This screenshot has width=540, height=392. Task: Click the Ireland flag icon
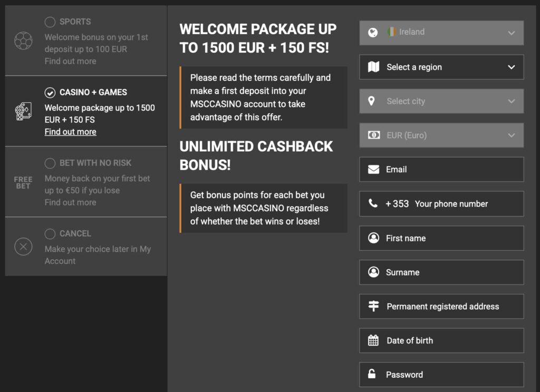[x=392, y=32]
